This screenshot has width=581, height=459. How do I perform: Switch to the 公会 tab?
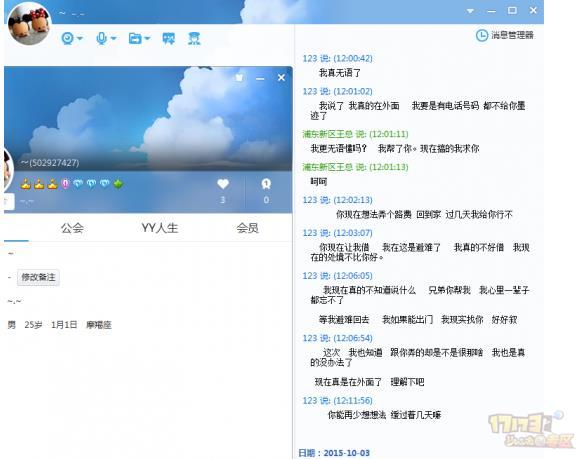[x=72, y=228]
